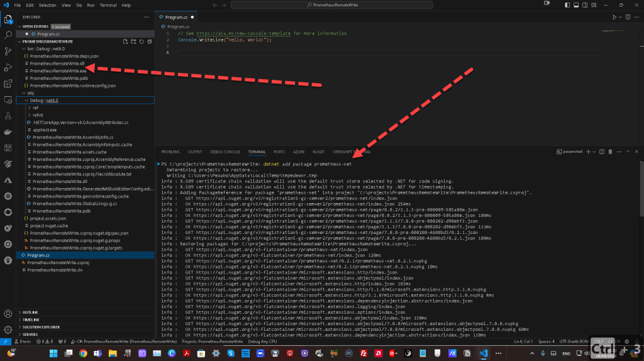Click the Debug Any CPU status item

[x=262, y=342]
